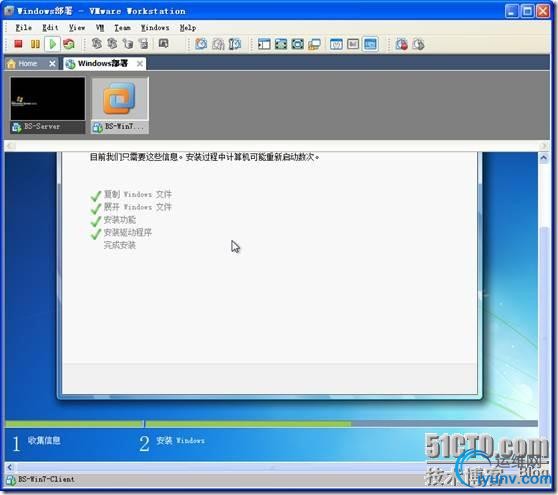Viewport: 558px width, 495px height.
Task: Click the Revert to Snapshot icon
Action: point(218,44)
